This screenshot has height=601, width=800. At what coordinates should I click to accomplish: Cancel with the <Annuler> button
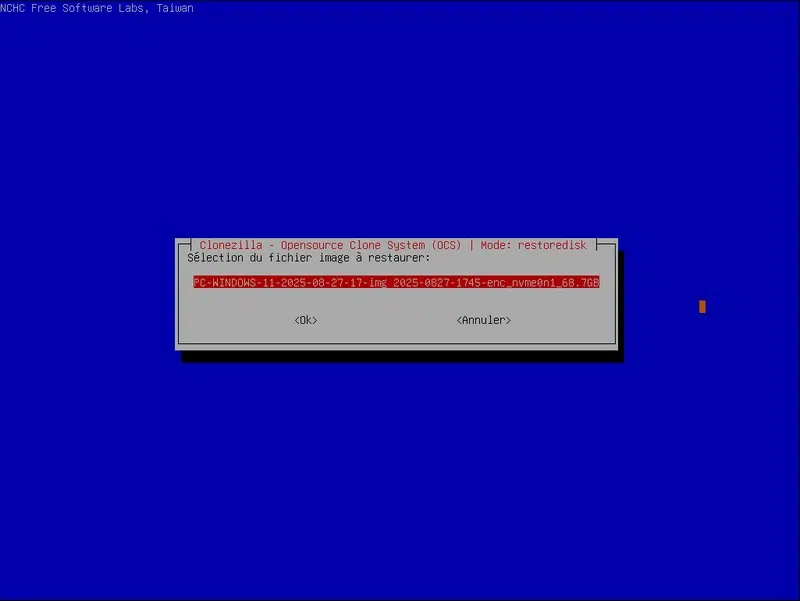(x=484, y=320)
